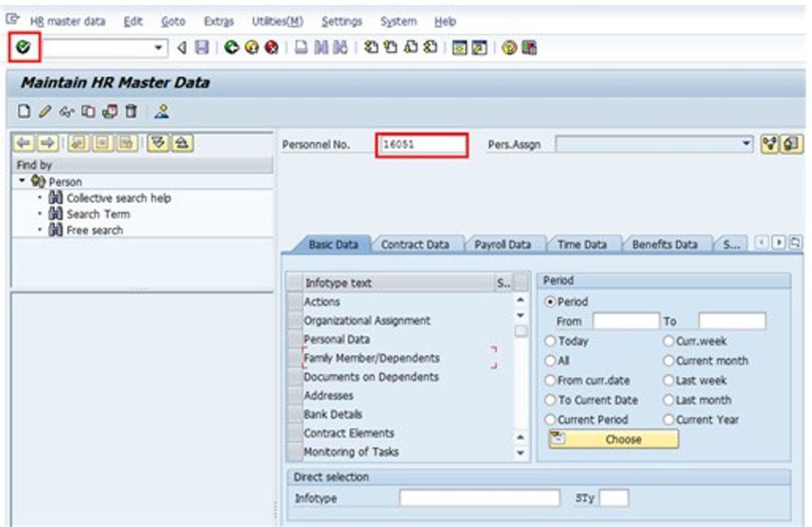Image resolution: width=812 pixels, height=527 pixels.
Task: Switch to the Benefits Data tab
Action: tap(664, 244)
